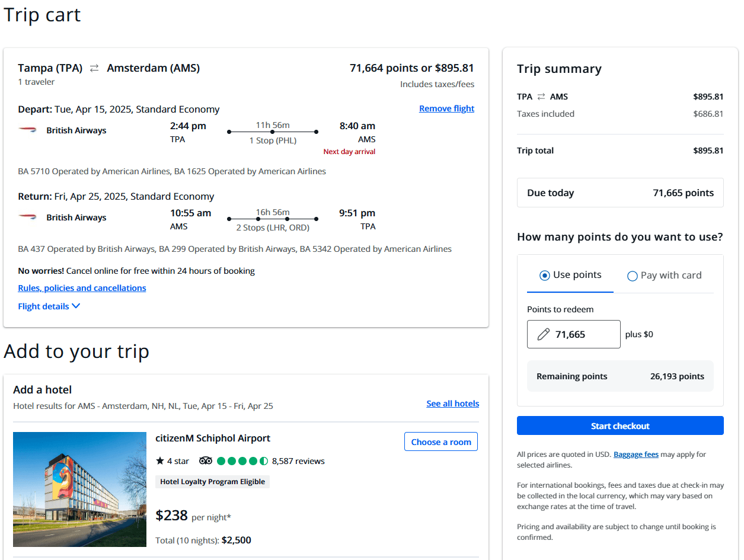Click the green Tripadvisor rating circles

(242, 460)
